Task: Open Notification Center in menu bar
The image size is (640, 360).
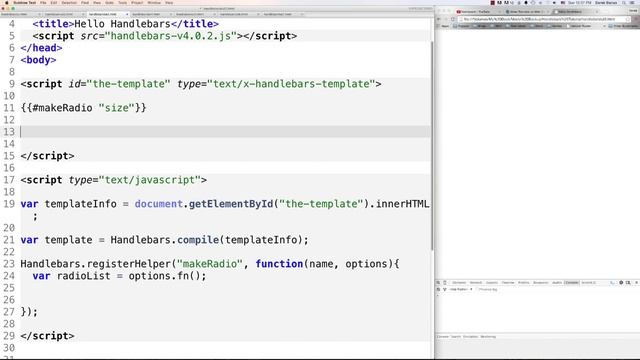Action: pyautogui.click(x=633, y=3)
